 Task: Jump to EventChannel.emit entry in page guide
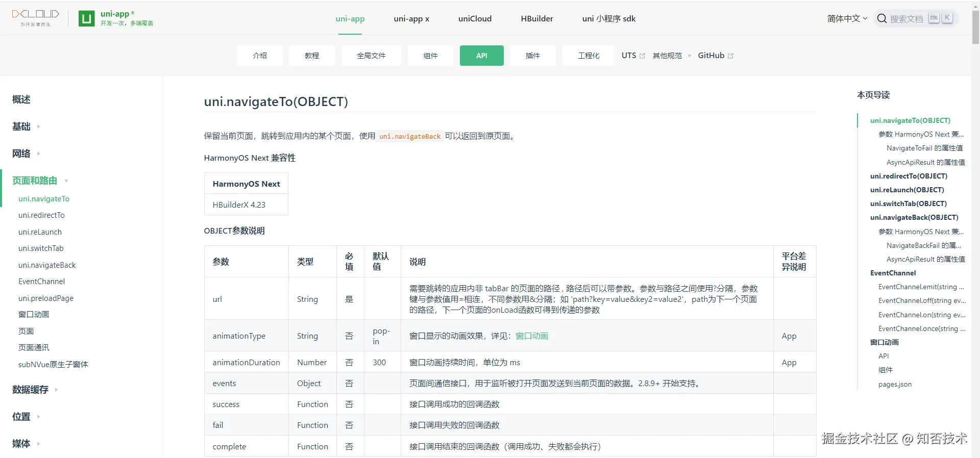pyautogui.click(x=921, y=287)
